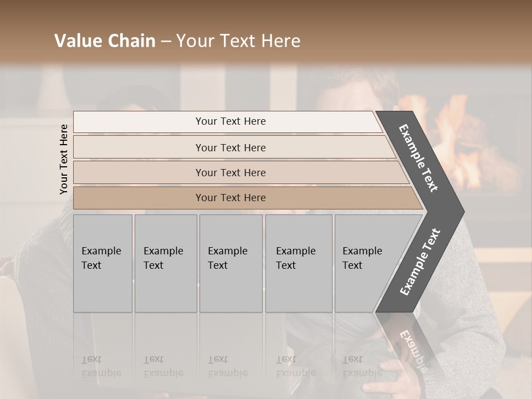Select the third "Your Text Here" bar
Screen dimensions: 532x399
click(231, 172)
